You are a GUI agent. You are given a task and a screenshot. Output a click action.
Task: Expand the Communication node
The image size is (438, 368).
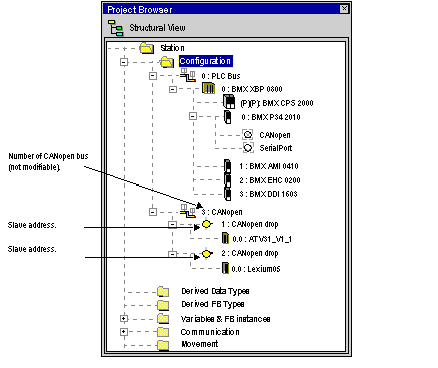[x=124, y=332]
